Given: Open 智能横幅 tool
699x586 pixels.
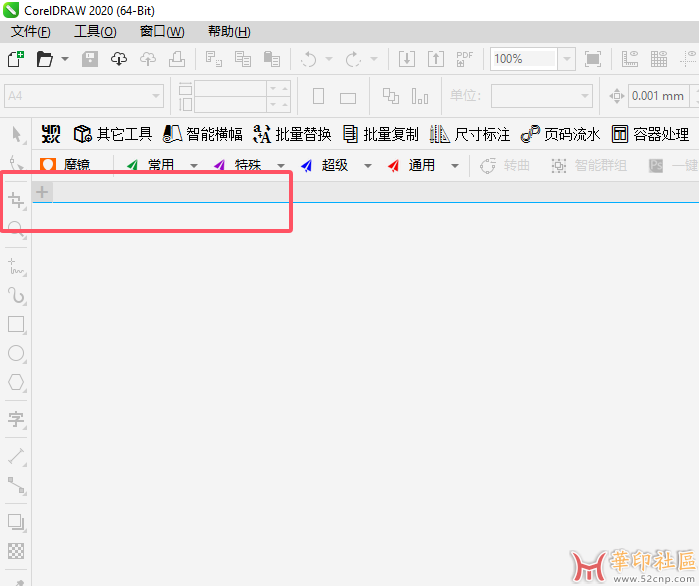Looking at the screenshot, I should pos(203,134).
